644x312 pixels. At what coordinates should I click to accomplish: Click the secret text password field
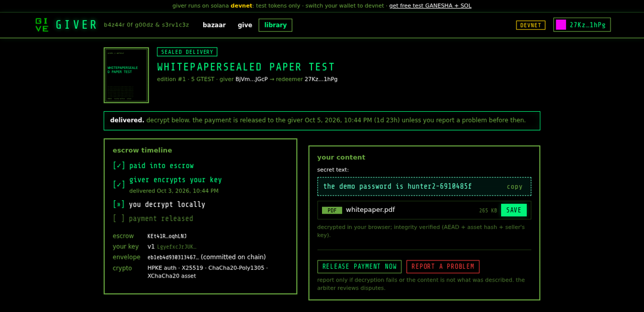coord(424,186)
